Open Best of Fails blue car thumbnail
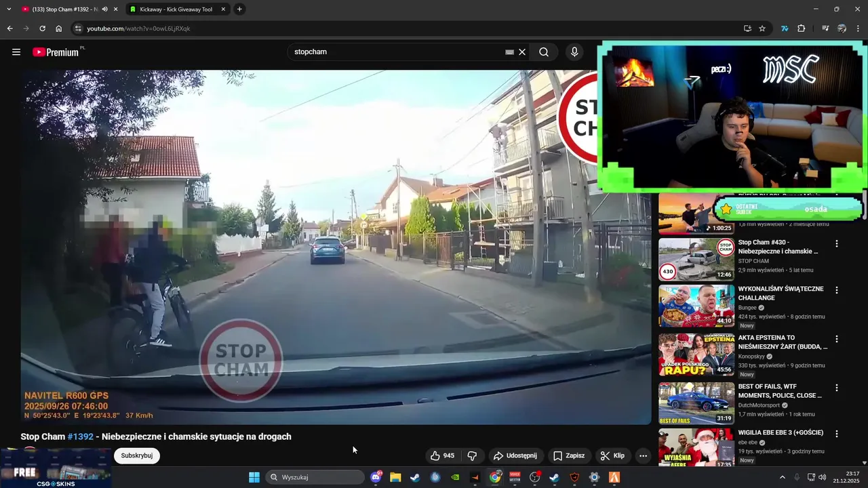 click(x=696, y=403)
